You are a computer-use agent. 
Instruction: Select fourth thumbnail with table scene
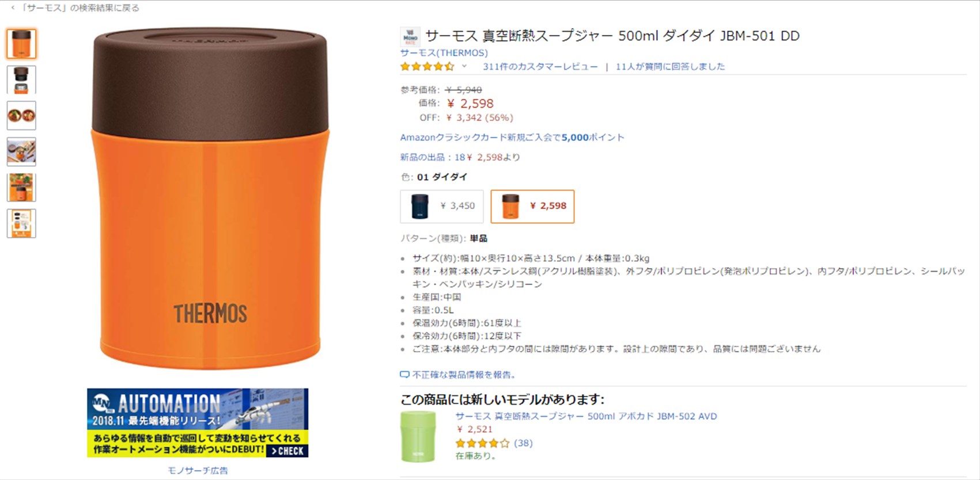(x=21, y=151)
